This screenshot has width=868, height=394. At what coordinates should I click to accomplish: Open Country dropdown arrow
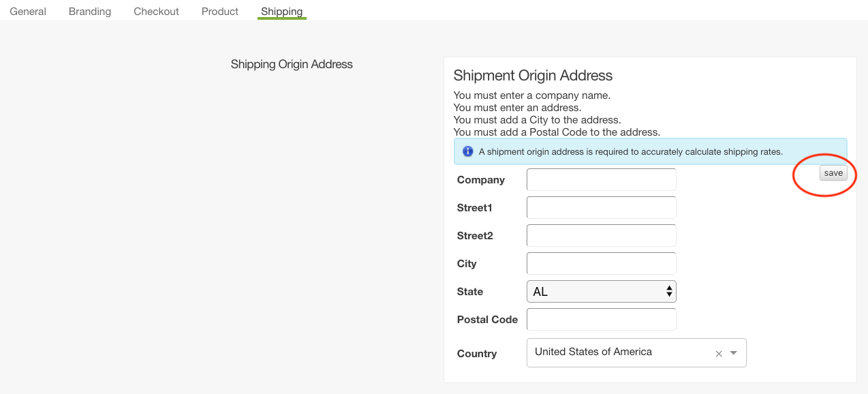[734, 353]
